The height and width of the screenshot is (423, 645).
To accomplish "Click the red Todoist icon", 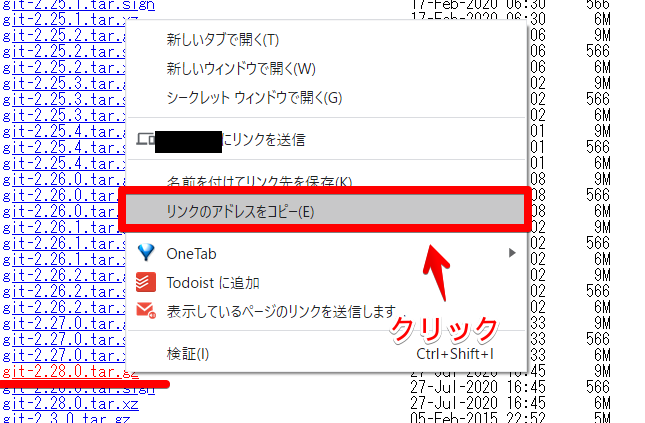I will click(146, 282).
